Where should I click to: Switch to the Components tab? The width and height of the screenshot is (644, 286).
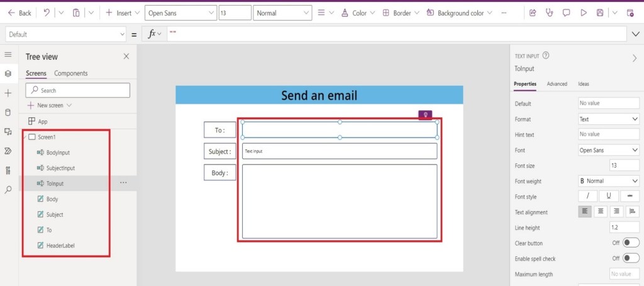coord(71,74)
